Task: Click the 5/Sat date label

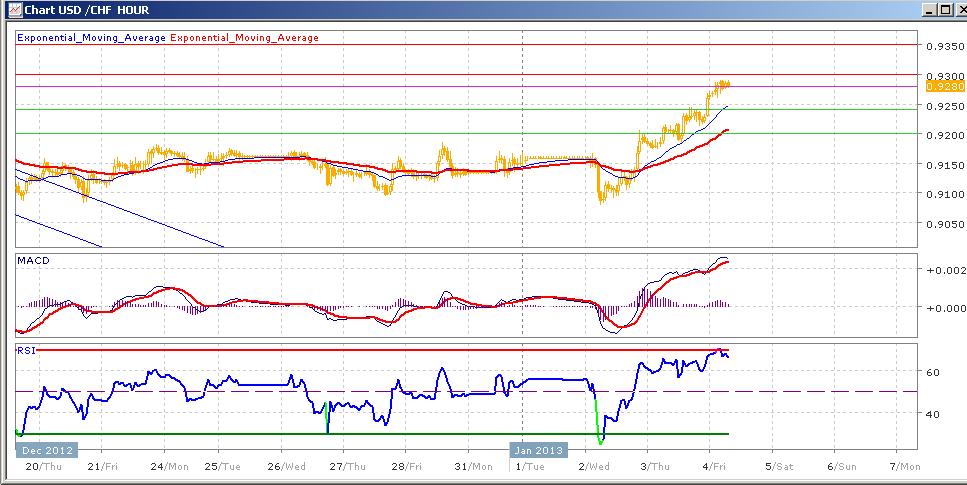Action: pos(779,466)
